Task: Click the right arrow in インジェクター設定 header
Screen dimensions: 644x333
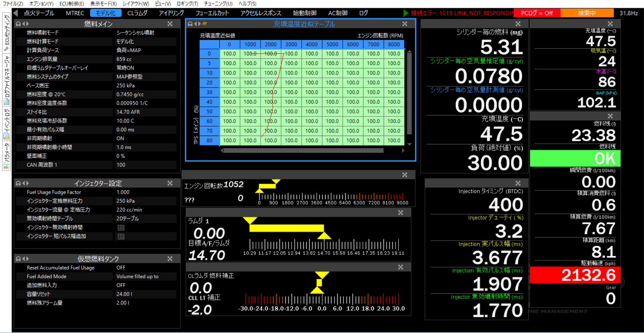Action: click(28, 183)
